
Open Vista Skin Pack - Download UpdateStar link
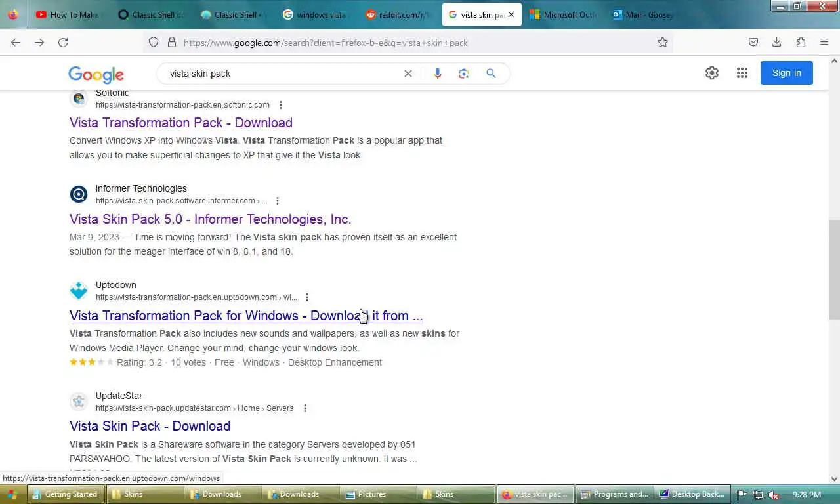(x=150, y=426)
